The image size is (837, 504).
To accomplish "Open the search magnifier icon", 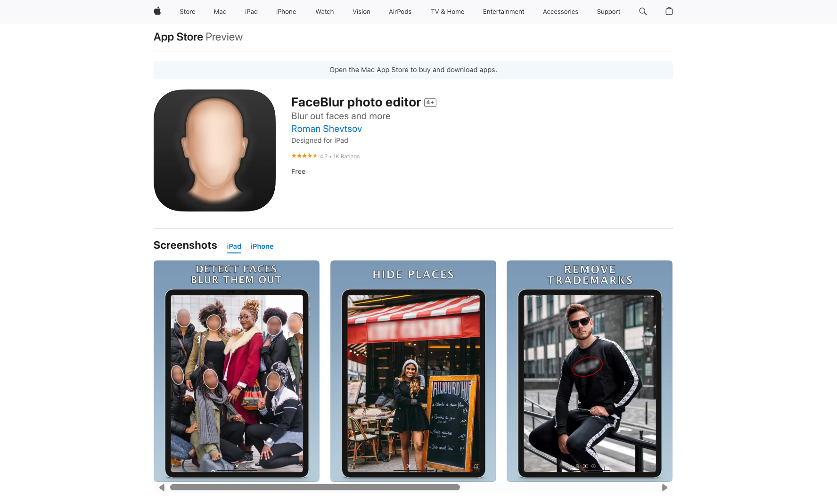I will (643, 11).
